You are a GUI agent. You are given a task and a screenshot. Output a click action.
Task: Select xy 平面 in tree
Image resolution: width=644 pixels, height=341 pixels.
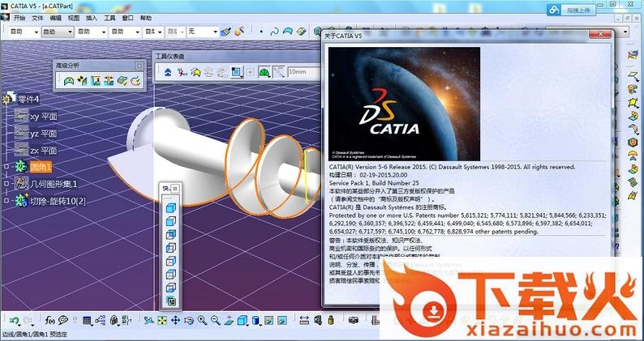point(44,117)
